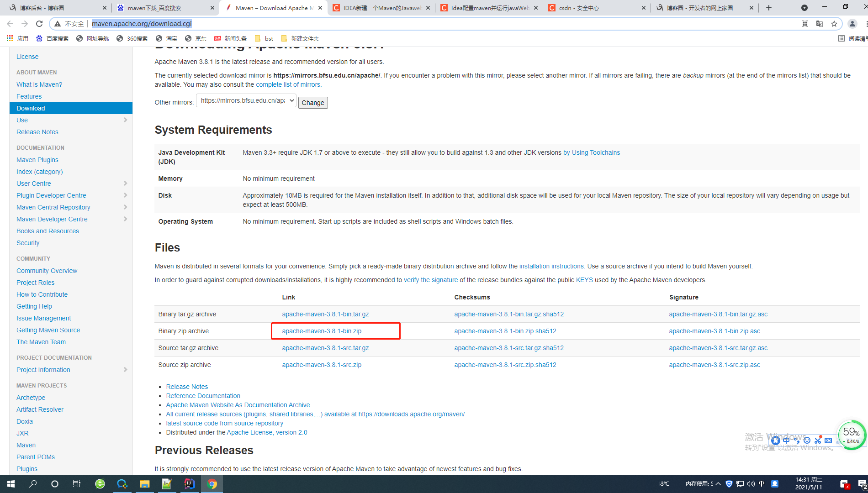The width and height of the screenshot is (868, 493).
Task: Open the 百度搜索 bookmark
Action: pos(52,38)
